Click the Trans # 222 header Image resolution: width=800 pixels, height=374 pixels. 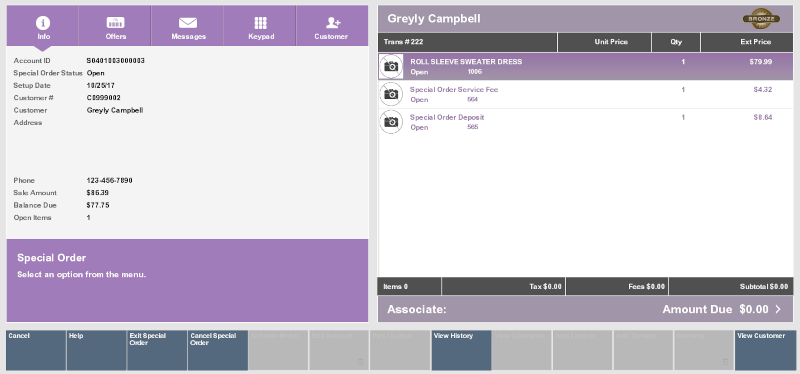(468, 42)
